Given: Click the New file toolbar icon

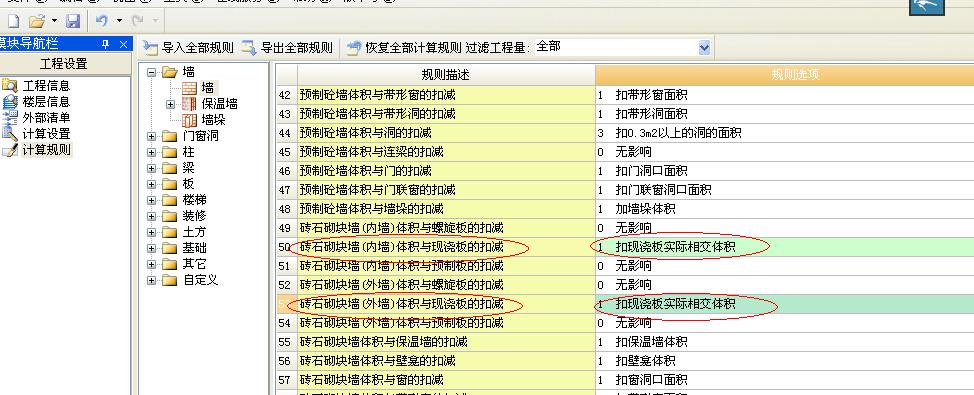Looking at the screenshot, I should [13, 22].
